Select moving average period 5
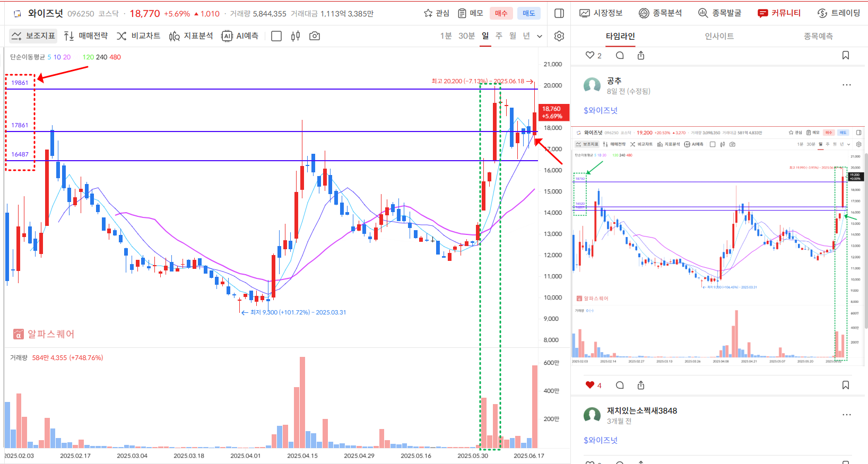 49,57
